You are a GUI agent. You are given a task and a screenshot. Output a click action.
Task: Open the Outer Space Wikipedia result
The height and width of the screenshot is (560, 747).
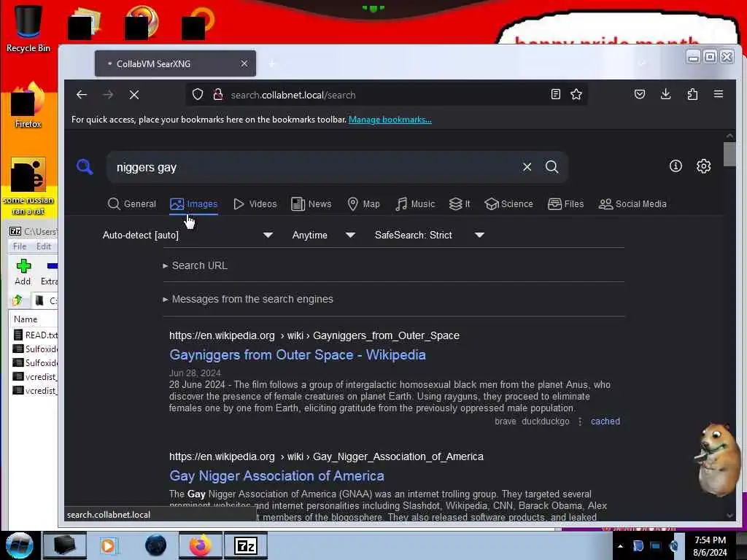[298, 355]
